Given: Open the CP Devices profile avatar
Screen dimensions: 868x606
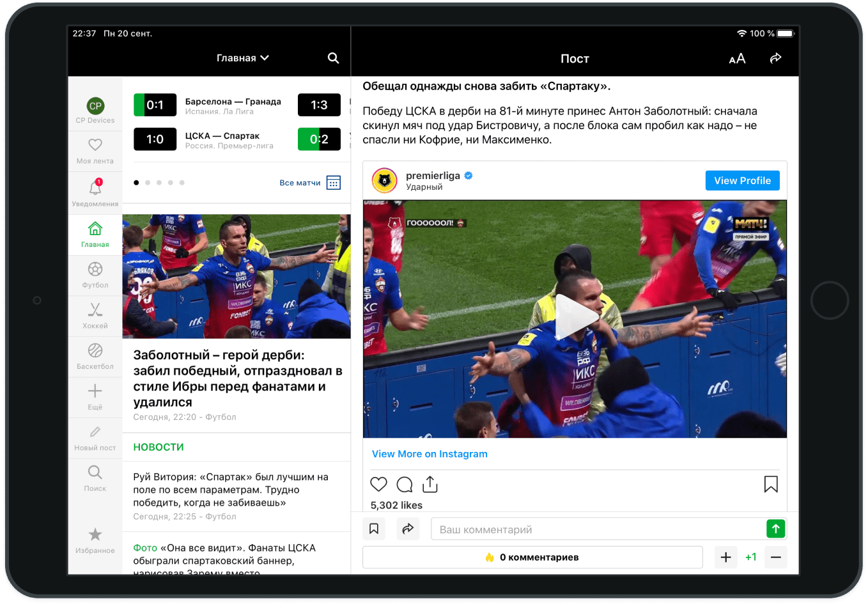Looking at the screenshot, I should click(95, 106).
